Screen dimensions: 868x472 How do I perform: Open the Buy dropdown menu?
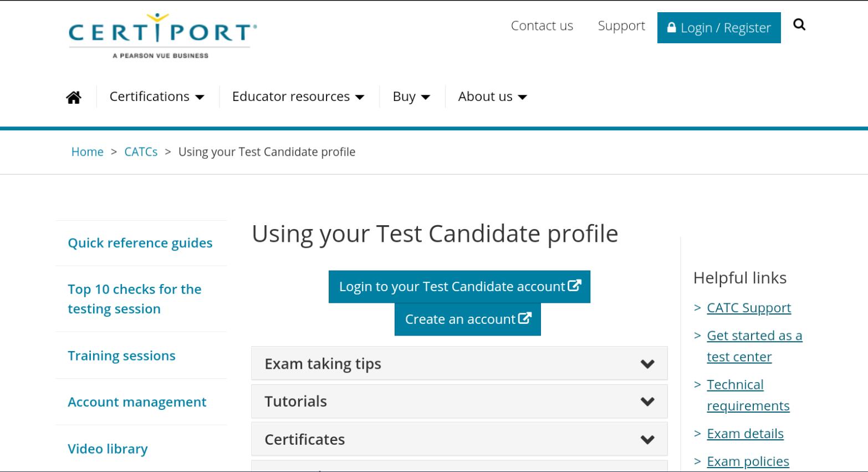click(x=411, y=97)
